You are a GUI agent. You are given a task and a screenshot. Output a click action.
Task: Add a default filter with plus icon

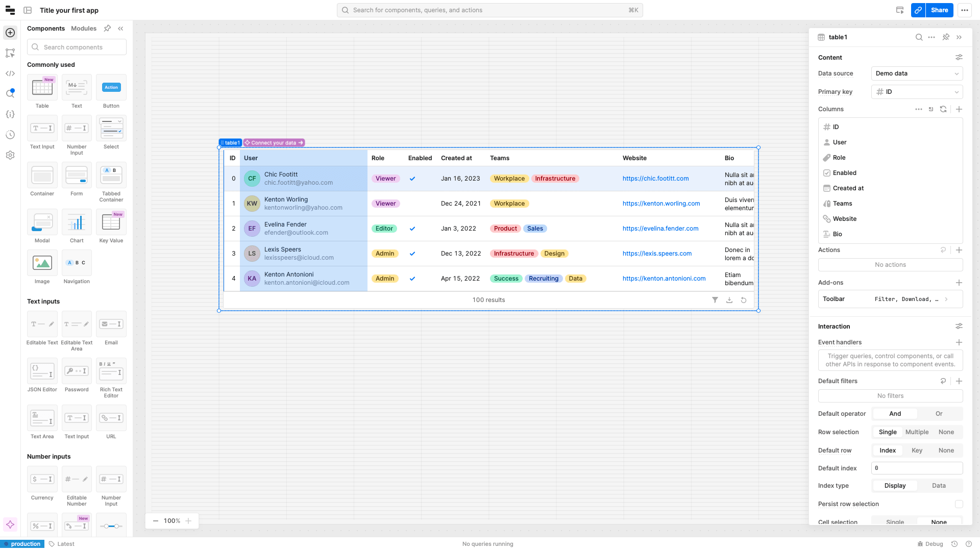959,381
